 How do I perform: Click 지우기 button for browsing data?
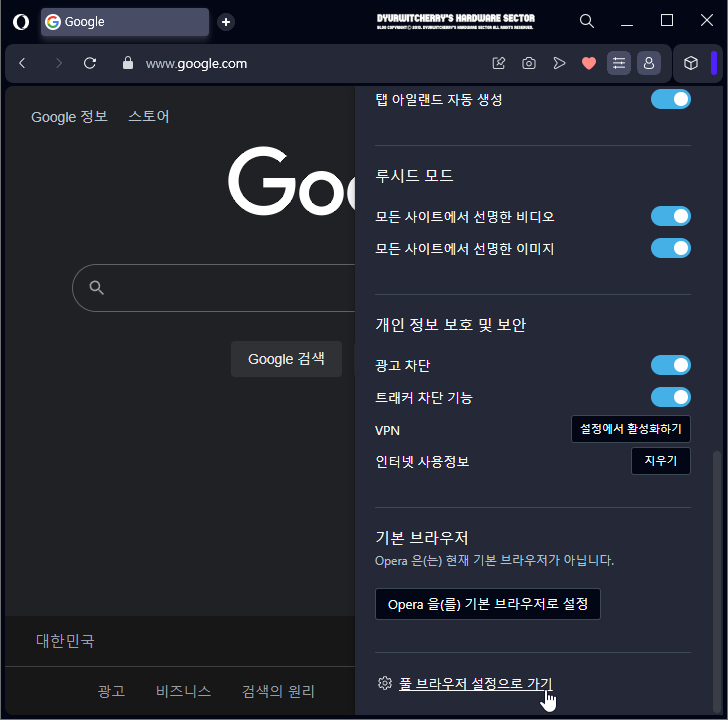coord(661,461)
